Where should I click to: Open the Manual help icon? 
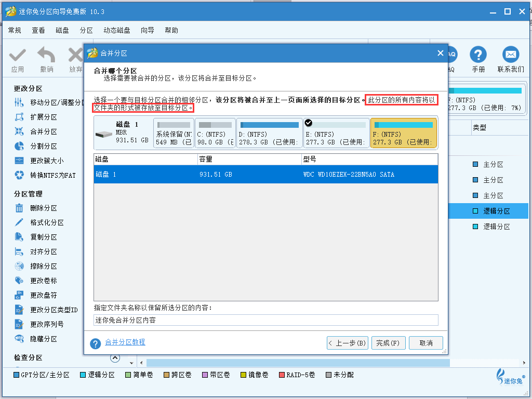478,54
